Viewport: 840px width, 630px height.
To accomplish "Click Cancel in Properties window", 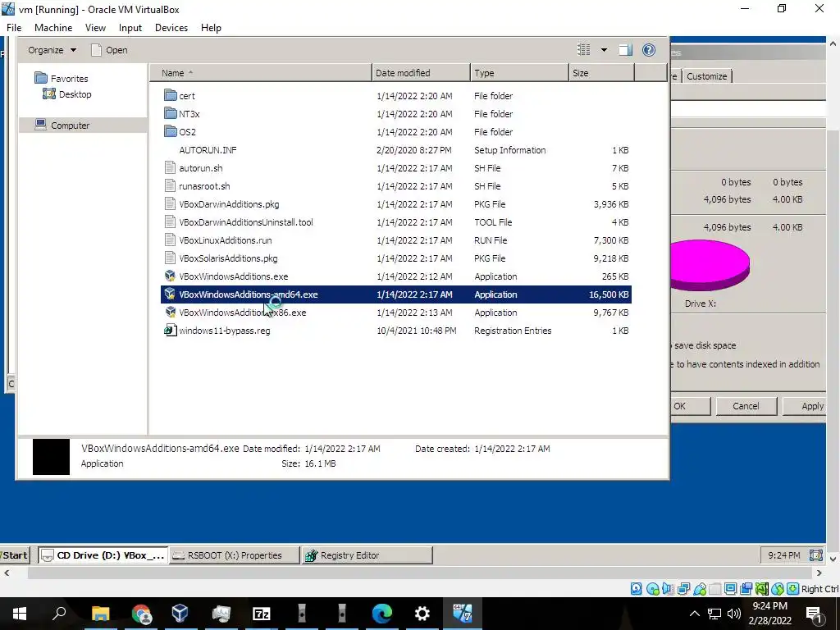I will click(x=746, y=406).
